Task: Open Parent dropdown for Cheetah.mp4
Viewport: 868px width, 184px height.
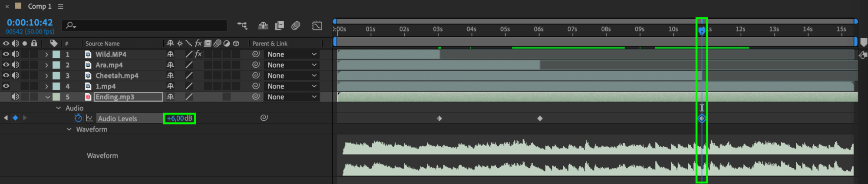Action: [291, 76]
